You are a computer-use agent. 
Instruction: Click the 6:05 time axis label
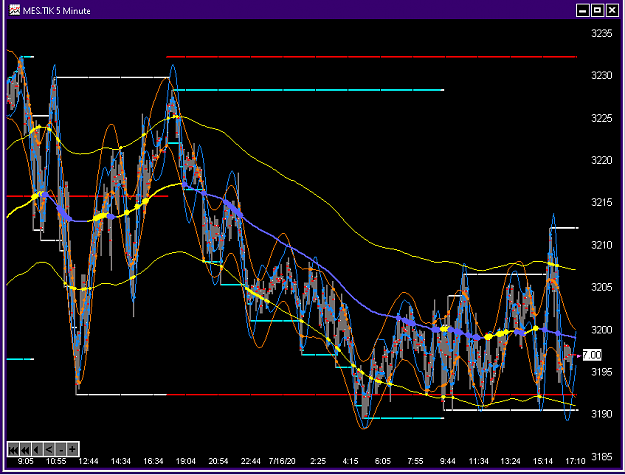(383, 461)
